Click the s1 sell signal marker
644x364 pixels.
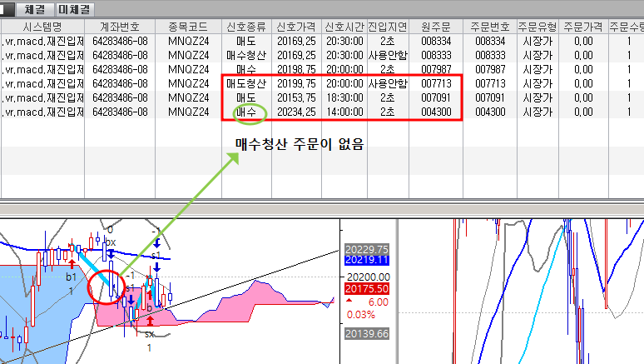pyautogui.click(x=156, y=255)
